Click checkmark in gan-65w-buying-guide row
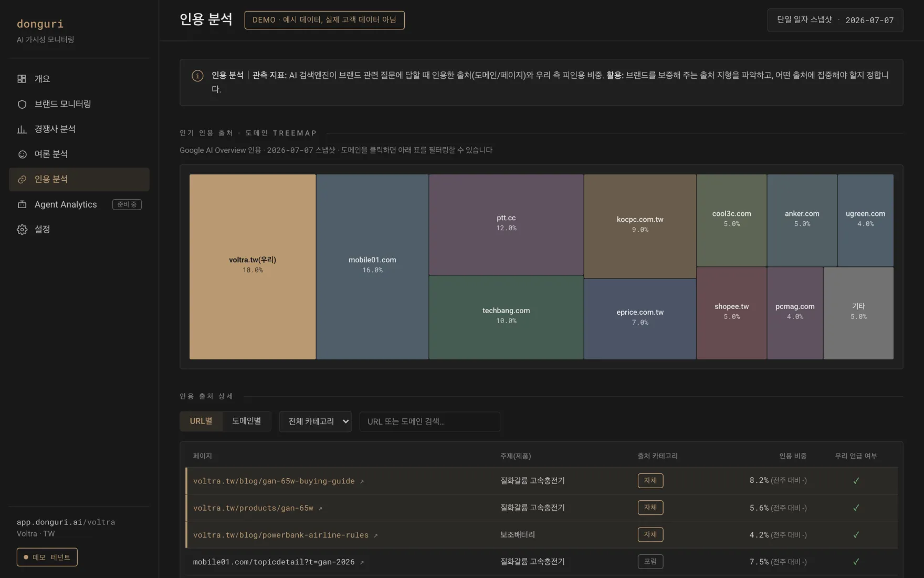Screen dimensions: 924x578 (x=856, y=481)
